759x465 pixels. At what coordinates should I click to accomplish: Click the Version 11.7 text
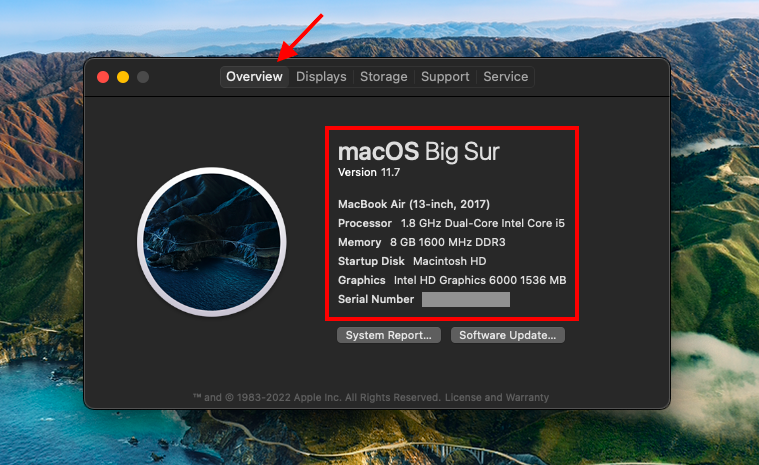coord(369,172)
